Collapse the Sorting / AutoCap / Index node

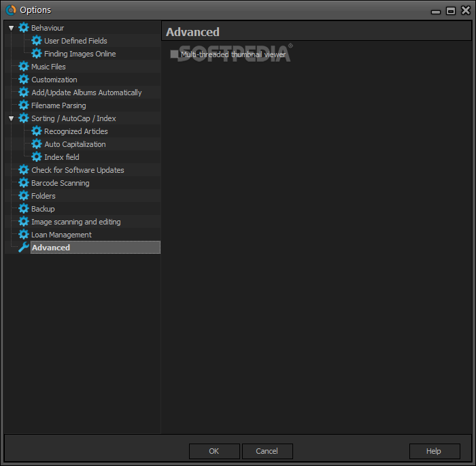point(12,118)
